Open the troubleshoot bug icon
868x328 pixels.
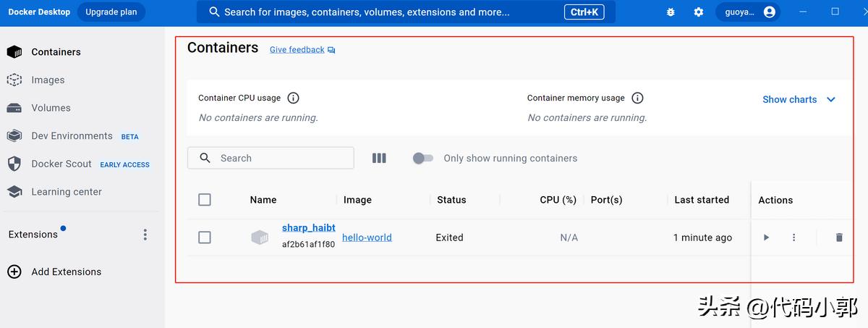pos(671,12)
